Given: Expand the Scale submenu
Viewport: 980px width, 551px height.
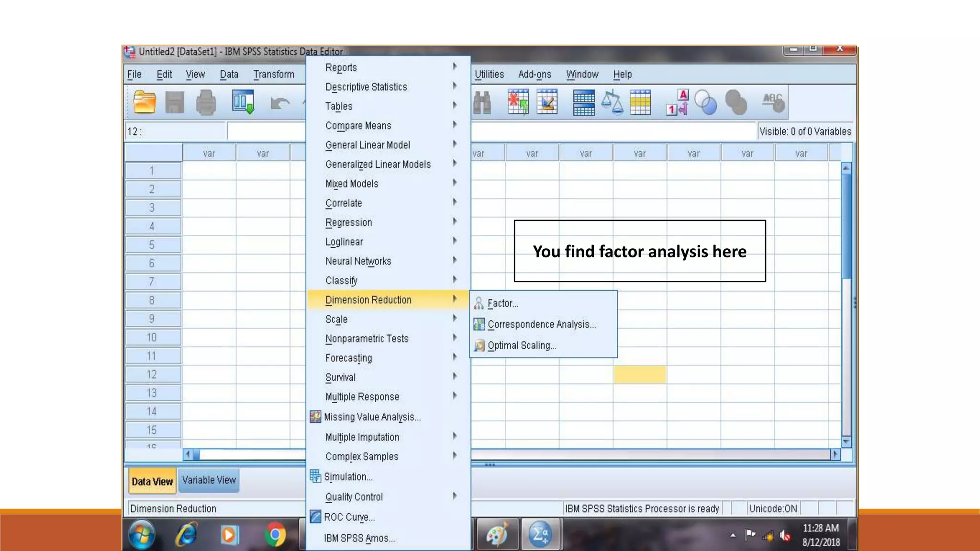Looking at the screenshot, I should point(388,320).
